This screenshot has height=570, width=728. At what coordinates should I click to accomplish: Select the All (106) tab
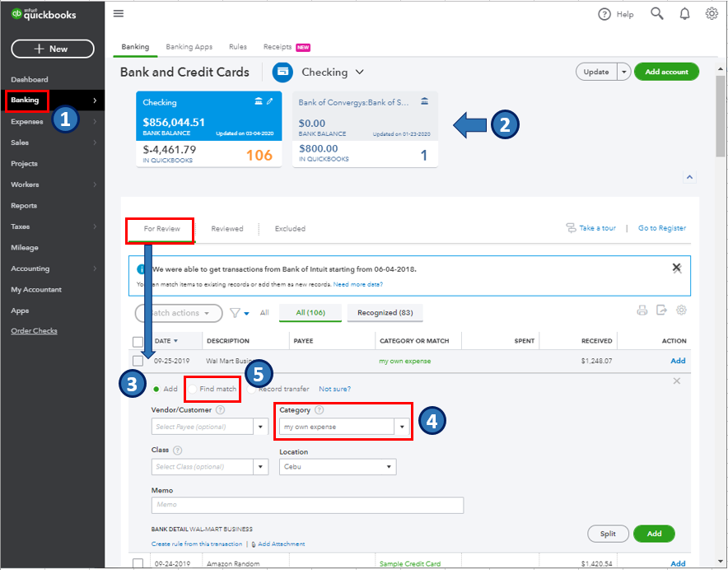click(x=310, y=313)
